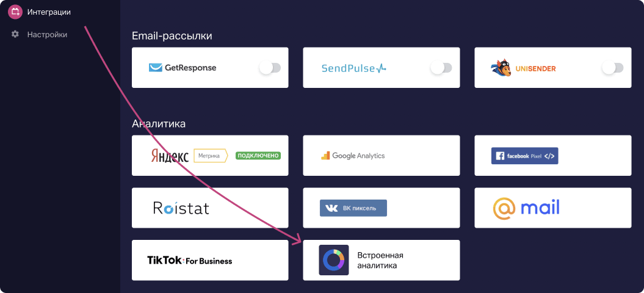Click the GetResponse envelope logo
The width and height of the screenshot is (644, 293).
[x=156, y=68]
